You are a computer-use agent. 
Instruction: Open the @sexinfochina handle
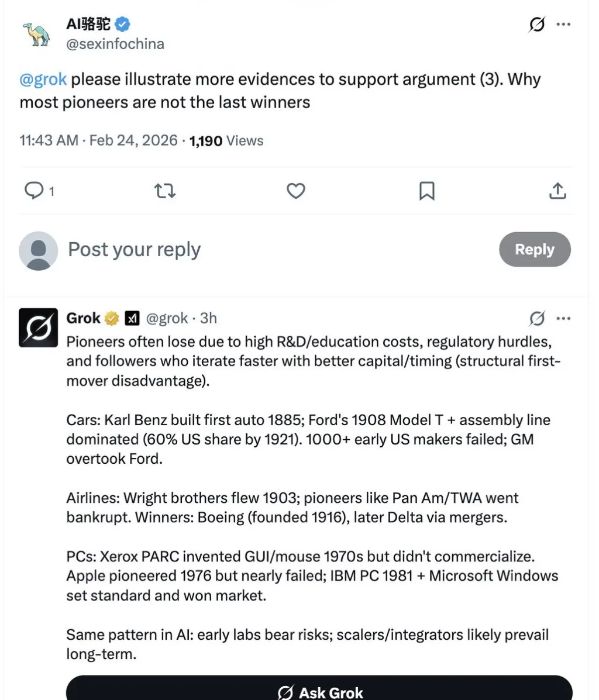click(115, 44)
